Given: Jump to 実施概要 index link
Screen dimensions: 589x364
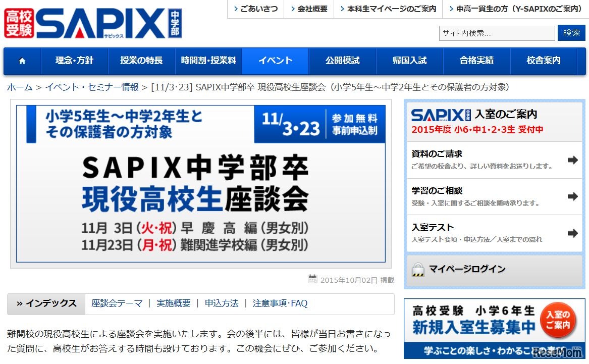Looking at the screenshot, I should pyautogui.click(x=174, y=303).
